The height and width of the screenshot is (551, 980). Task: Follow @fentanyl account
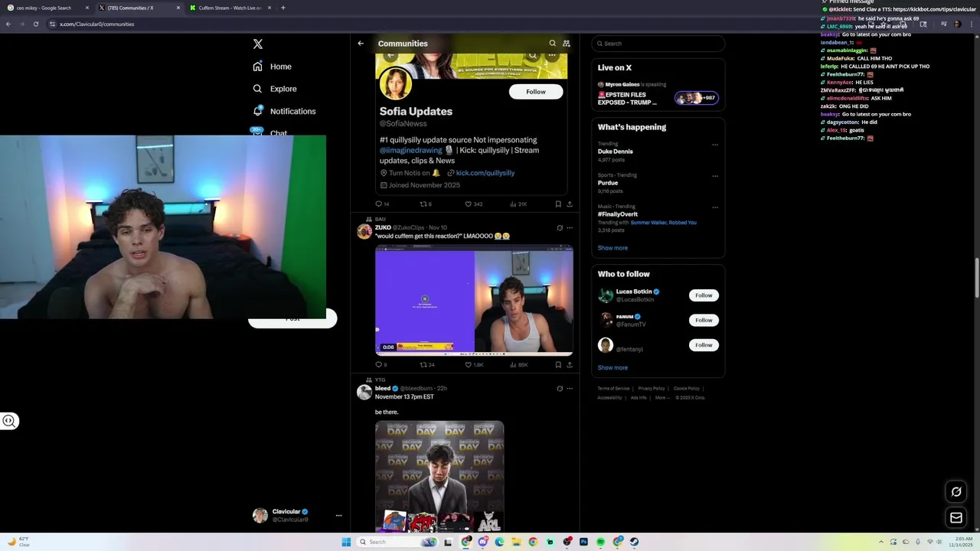tap(704, 345)
